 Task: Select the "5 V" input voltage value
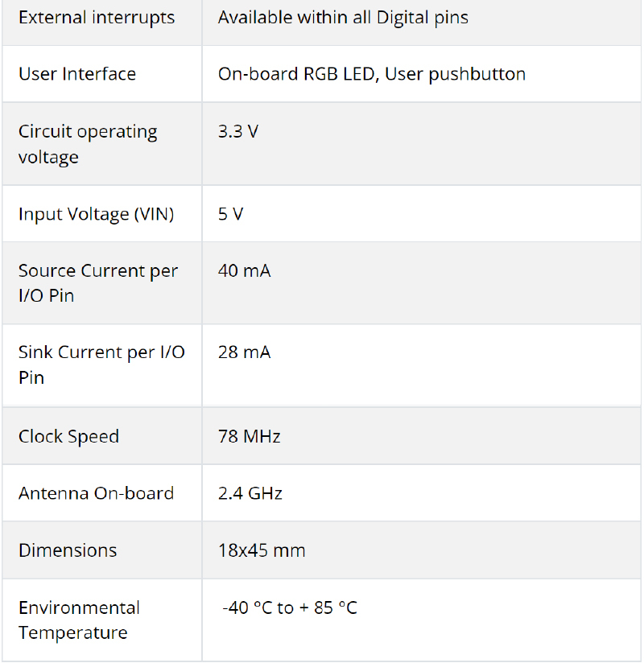point(230,214)
